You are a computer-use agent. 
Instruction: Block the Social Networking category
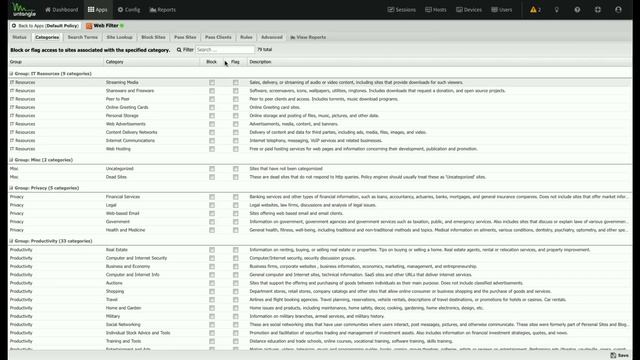coord(212,325)
